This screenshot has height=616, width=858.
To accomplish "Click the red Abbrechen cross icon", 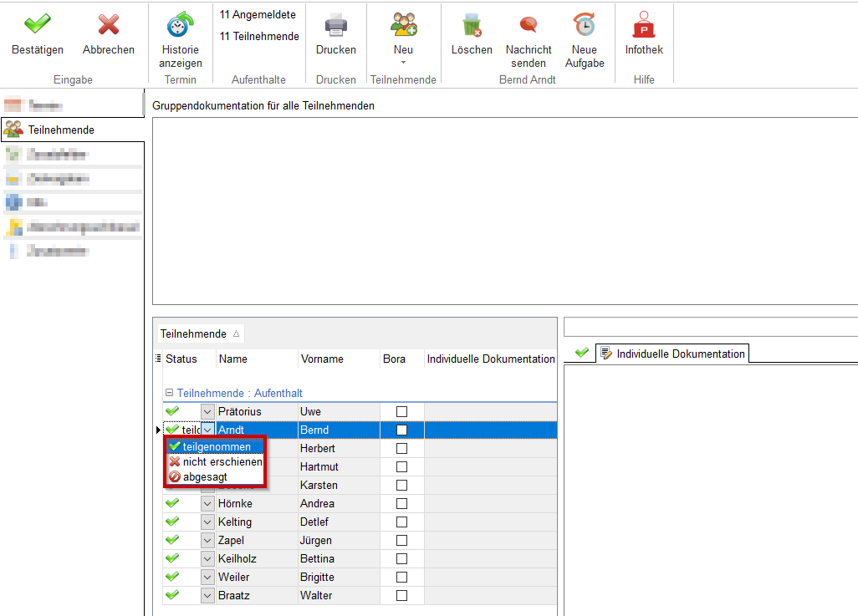I will pyautogui.click(x=108, y=24).
